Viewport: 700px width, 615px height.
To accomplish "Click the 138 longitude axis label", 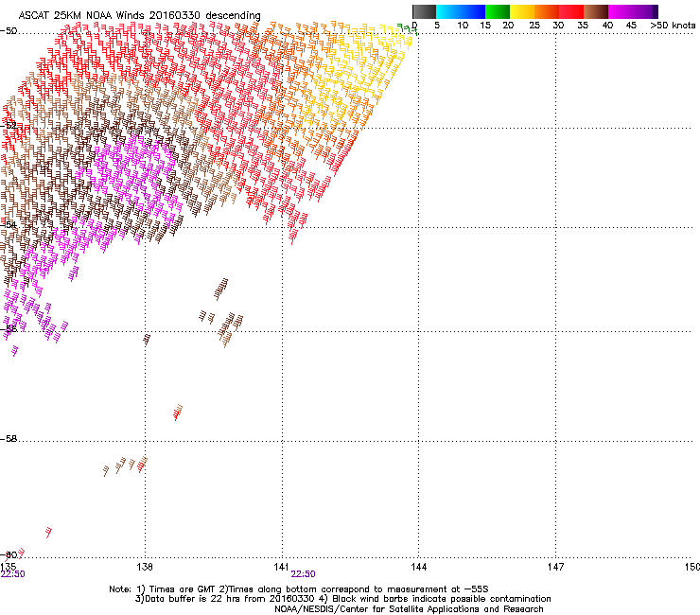I will (145, 567).
